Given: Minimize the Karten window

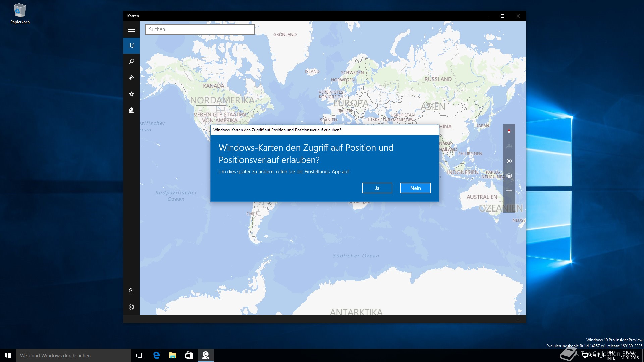Looking at the screenshot, I should pos(487,16).
